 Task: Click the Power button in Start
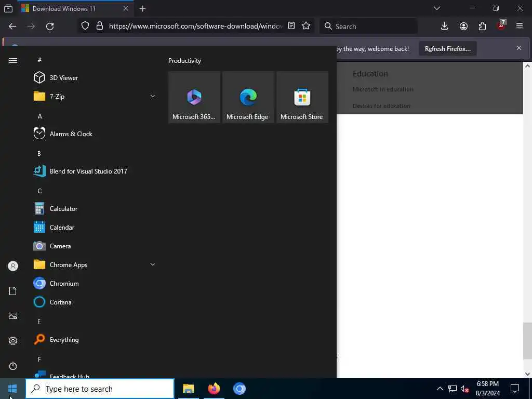13,366
